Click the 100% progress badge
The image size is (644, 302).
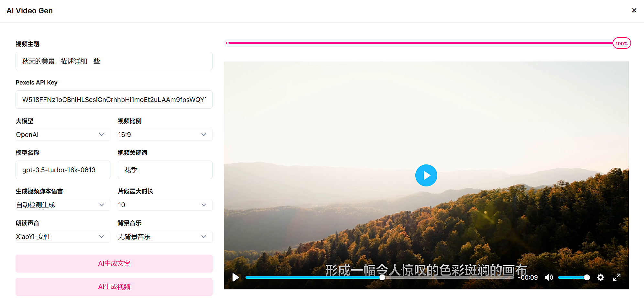[621, 43]
